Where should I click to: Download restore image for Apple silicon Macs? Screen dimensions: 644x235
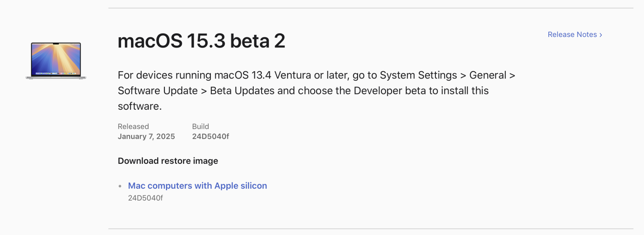pos(197,186)
